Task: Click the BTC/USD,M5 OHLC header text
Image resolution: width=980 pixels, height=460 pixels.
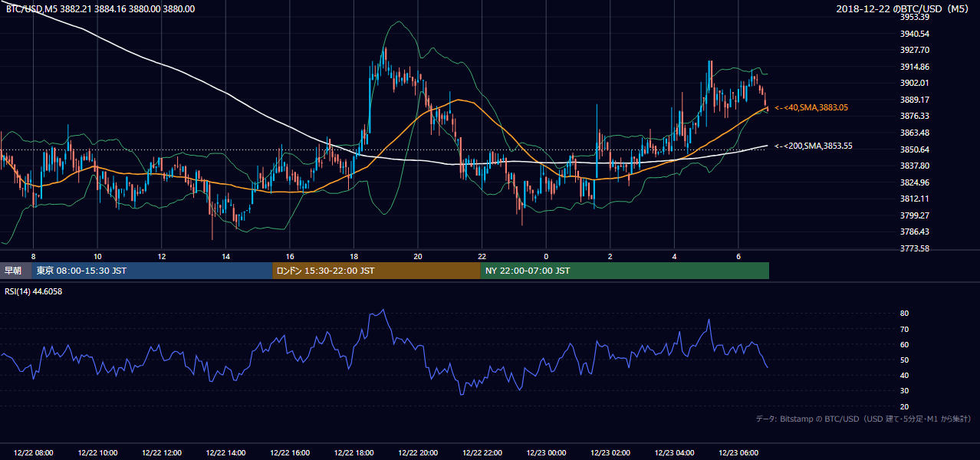Action: click(x=100, y=8)
